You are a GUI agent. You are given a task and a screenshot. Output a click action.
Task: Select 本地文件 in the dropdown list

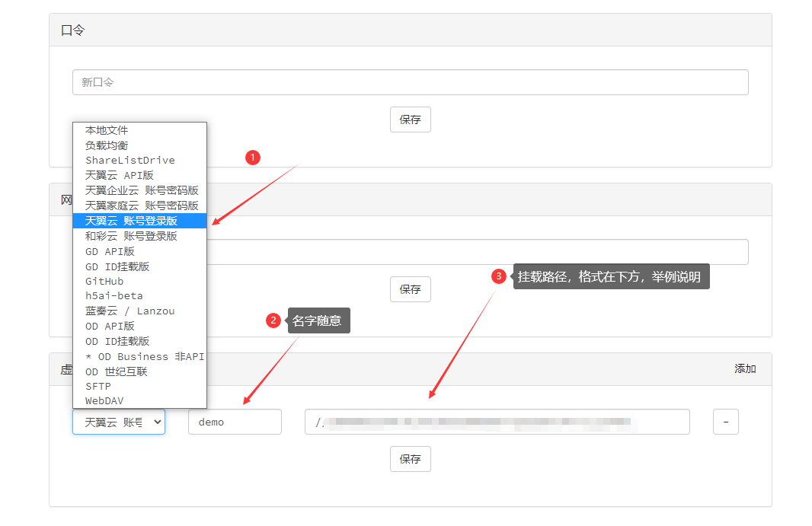(140, 130)
